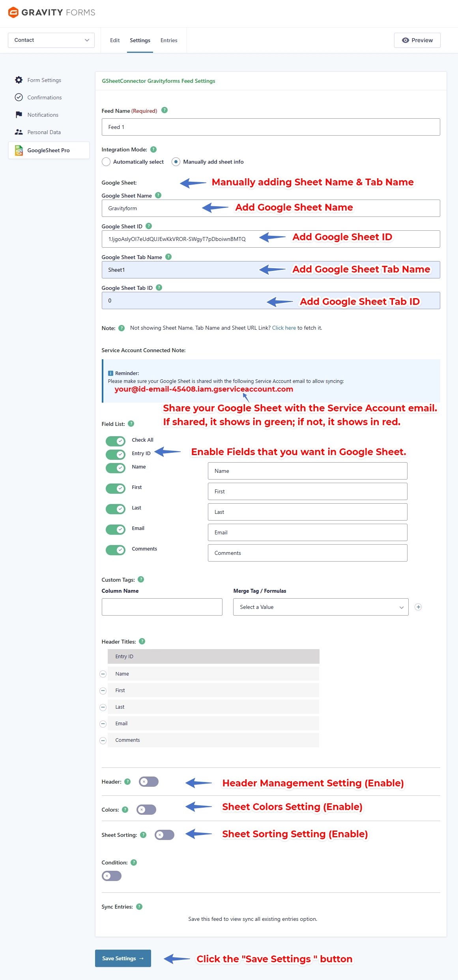Show help icon next to Note
This screenshot has height=980, width=458.
click(122, 328)
